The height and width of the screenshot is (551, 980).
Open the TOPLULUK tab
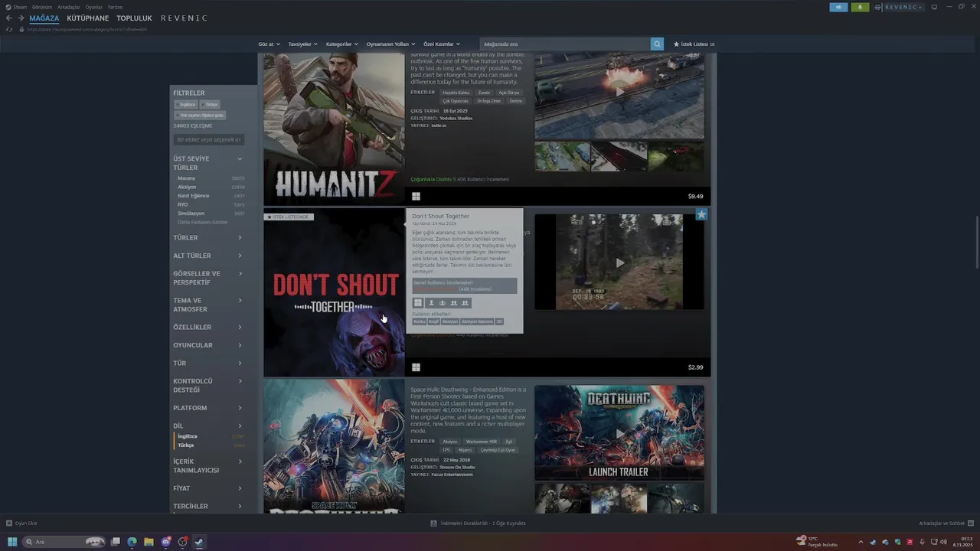coord(135,18)
